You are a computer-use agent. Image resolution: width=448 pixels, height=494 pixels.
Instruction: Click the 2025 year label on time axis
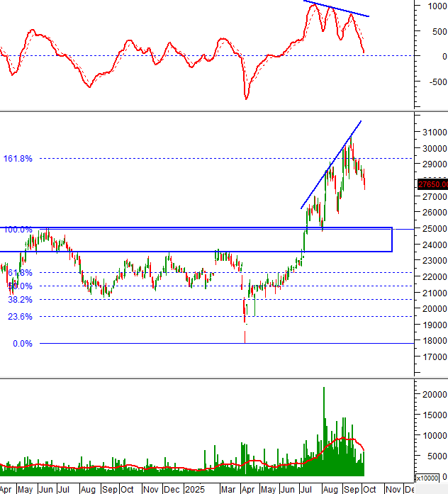[x=194, y=489]
